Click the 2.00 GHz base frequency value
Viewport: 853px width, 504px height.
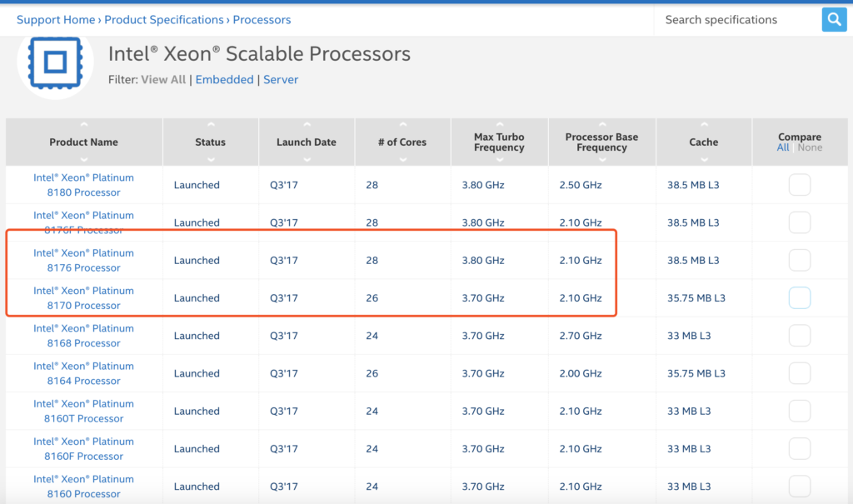(581, 373)
